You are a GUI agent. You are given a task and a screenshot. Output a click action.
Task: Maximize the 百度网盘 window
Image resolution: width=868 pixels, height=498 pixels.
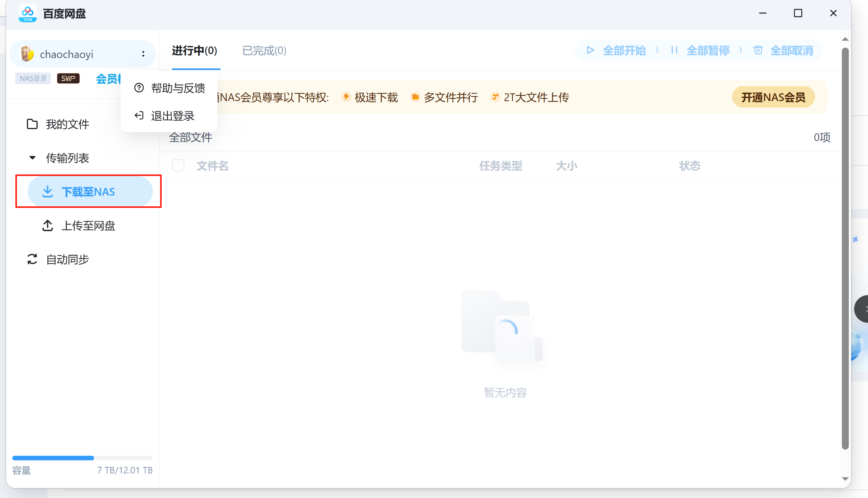798,13
